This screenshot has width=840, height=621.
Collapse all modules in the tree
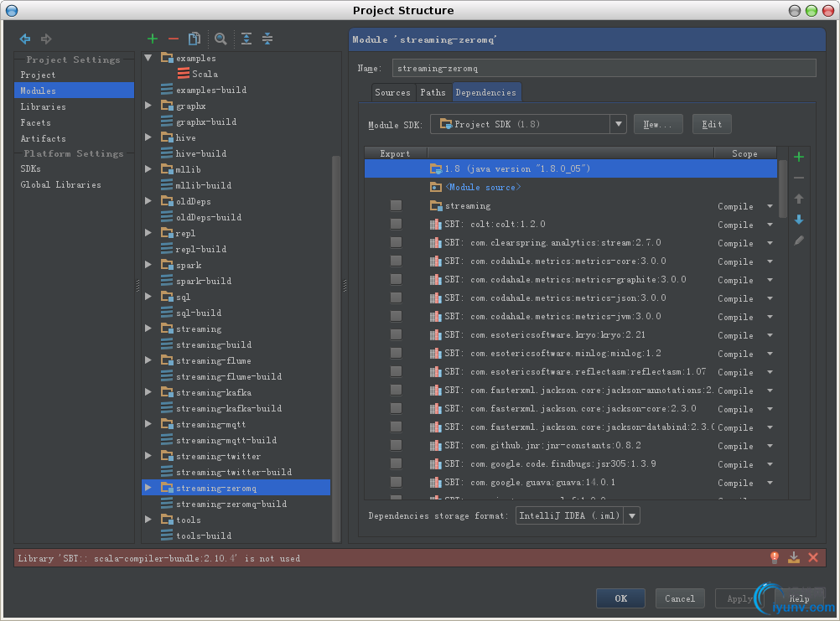pyautogui.click(x=267, y=39)
